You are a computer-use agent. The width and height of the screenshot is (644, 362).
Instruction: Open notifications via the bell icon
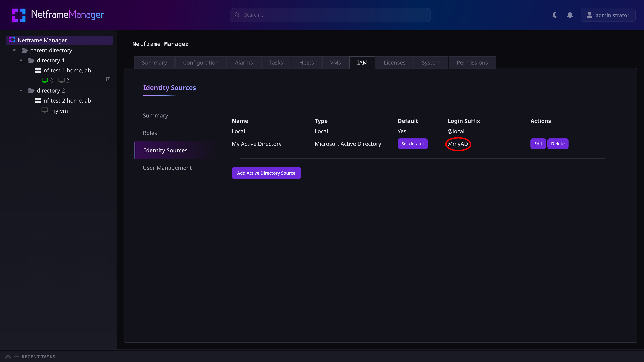[x=570, y=15]
